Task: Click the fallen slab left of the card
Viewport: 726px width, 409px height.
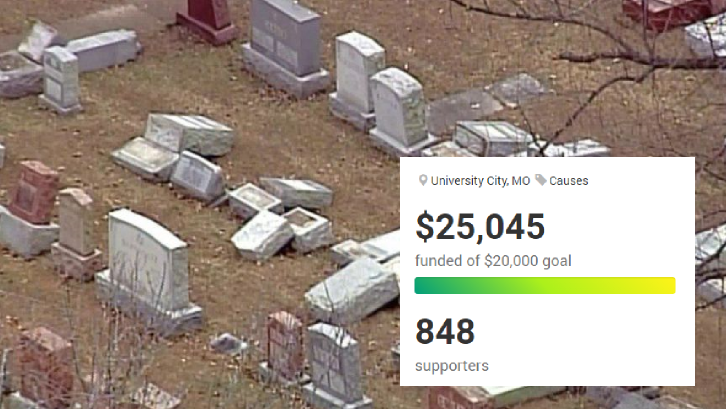Action: click(352, 289)
